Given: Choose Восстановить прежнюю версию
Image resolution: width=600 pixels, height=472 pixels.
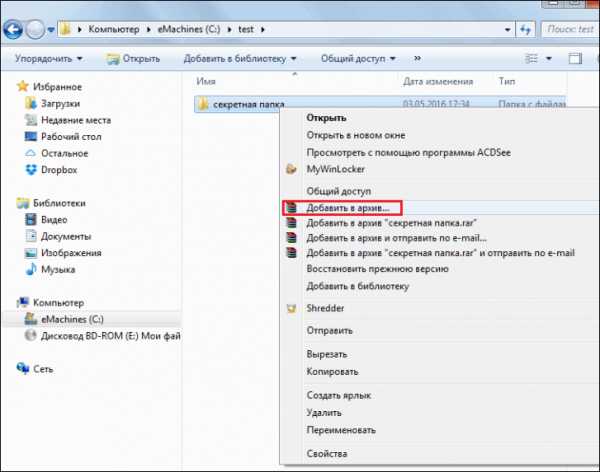Looking at the screenshot, I should (377, 269).
